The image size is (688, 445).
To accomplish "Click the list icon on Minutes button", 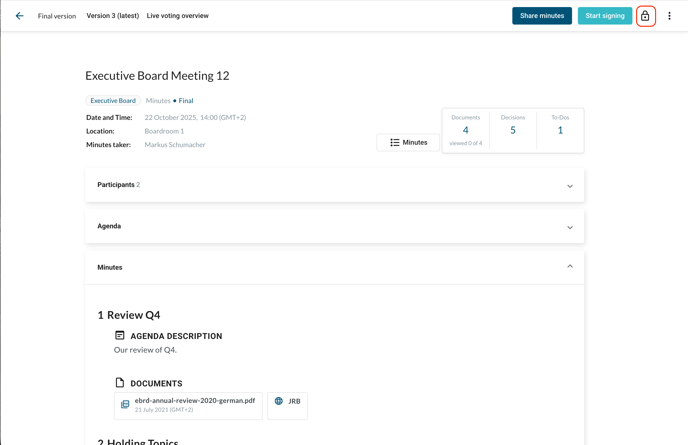I will [395, 143].
